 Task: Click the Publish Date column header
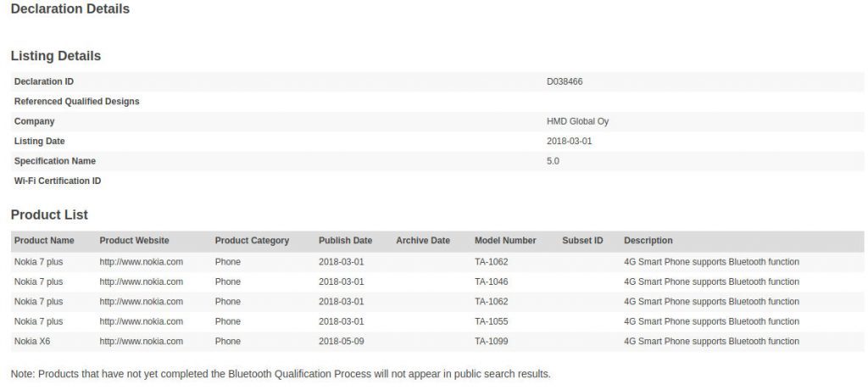[x=346, y=241]
